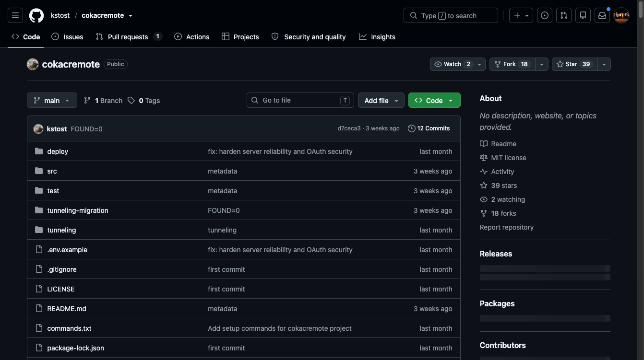Screen dimensions: 644x360
Task: Switch to the Issues tab
Action: click(67, 37)
